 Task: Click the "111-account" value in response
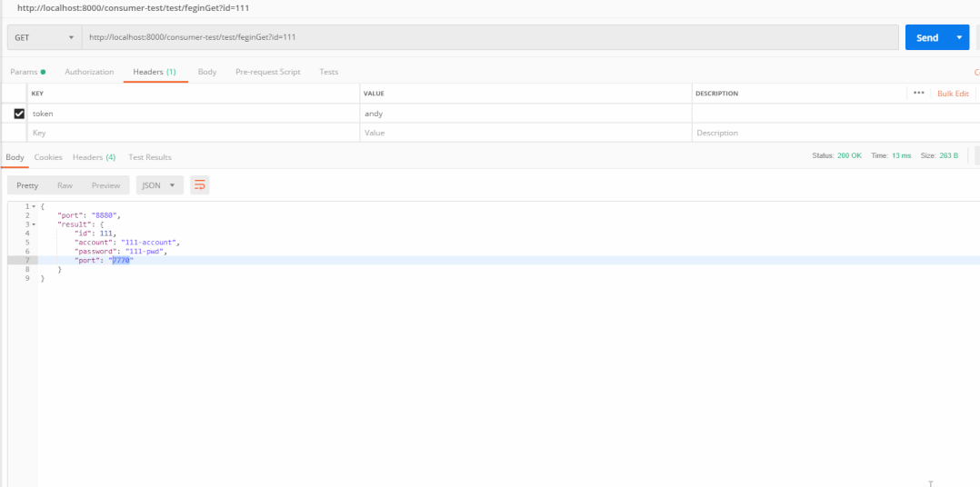pyautogui.click(x=150, y=243)
